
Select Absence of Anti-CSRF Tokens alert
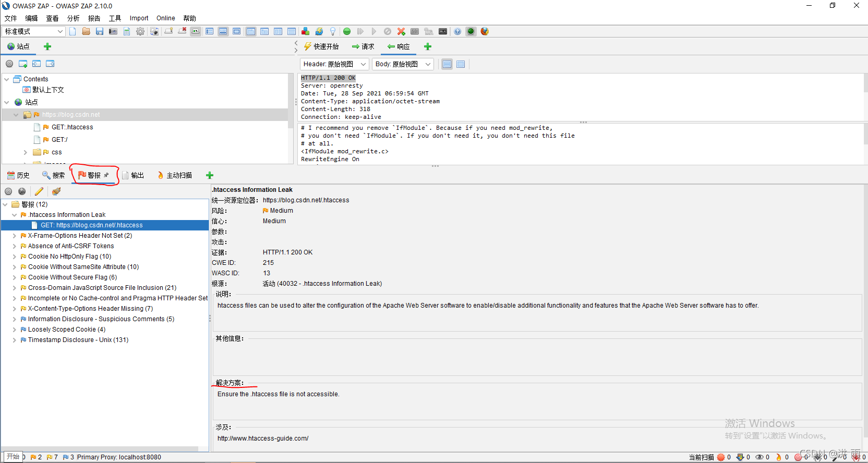[71, 246]
